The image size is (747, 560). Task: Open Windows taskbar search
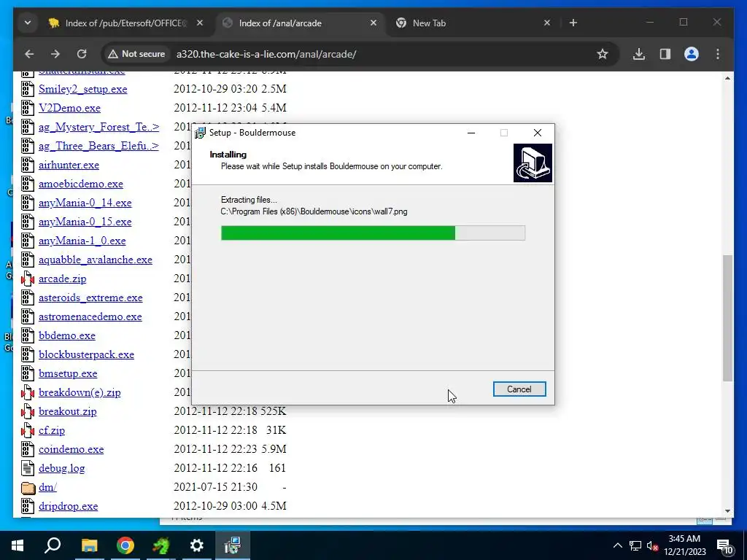(53, 545)
